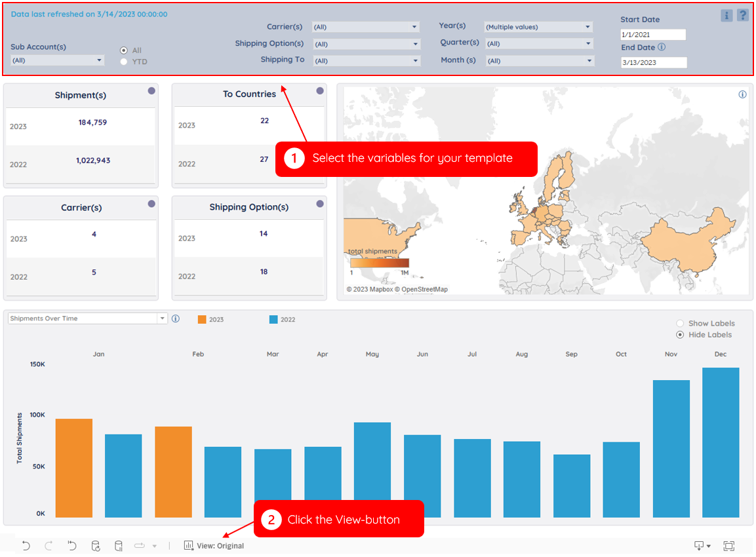
Task: Click the information 'i' icon top right
Action: click(x=726, y=16)
